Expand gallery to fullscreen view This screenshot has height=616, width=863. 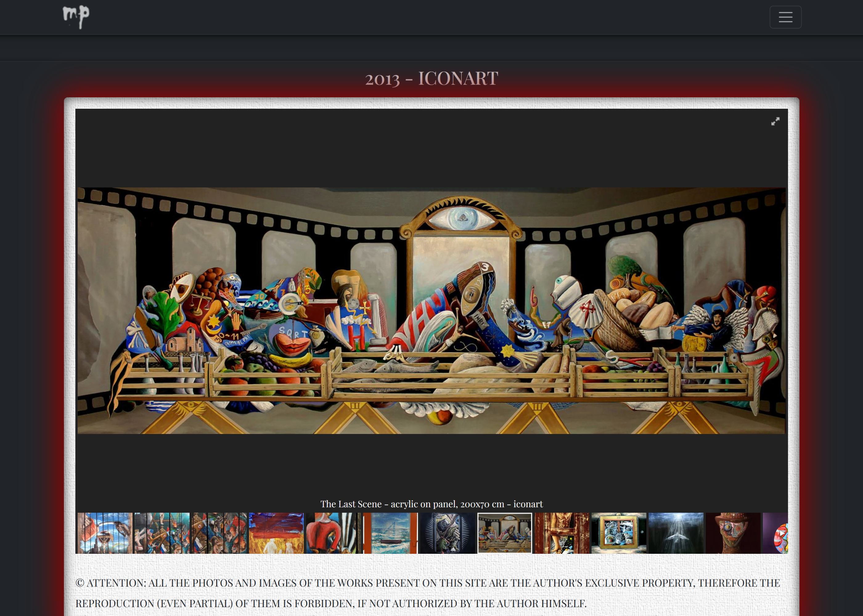tap(775, 121)
